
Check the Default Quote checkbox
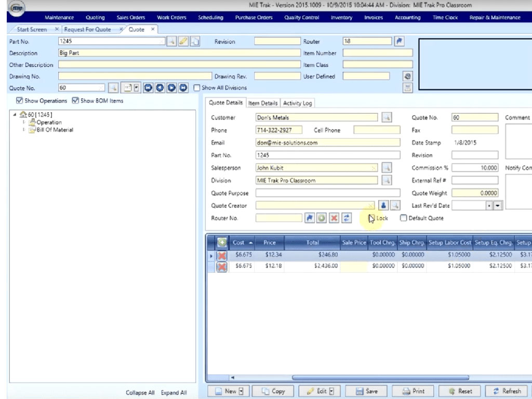[403, 218]
